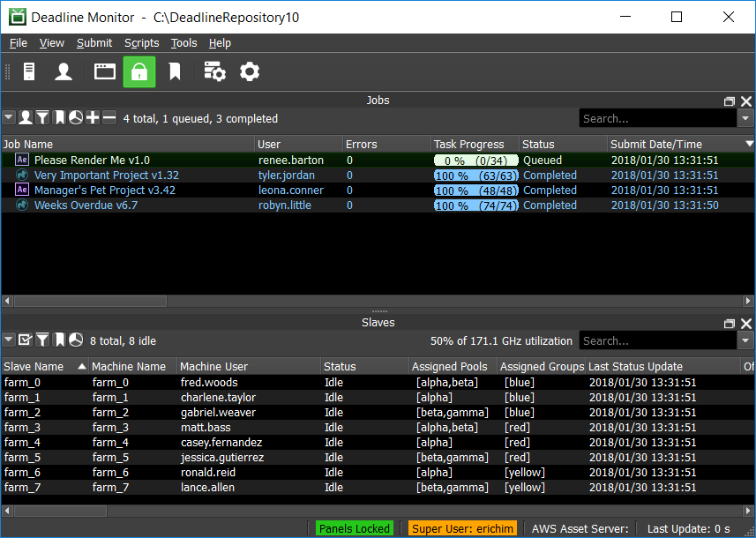This screenshot has width=756, height=538.
Task: Click the bookmark icon in the Jobs panel
Action: point(59,117)
